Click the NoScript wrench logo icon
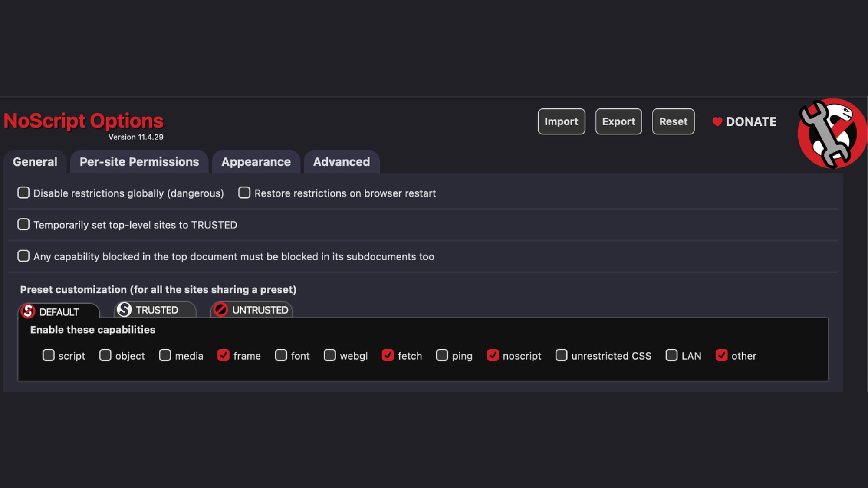Viewport: 868px width, 488px height. (x=832, y=134)
